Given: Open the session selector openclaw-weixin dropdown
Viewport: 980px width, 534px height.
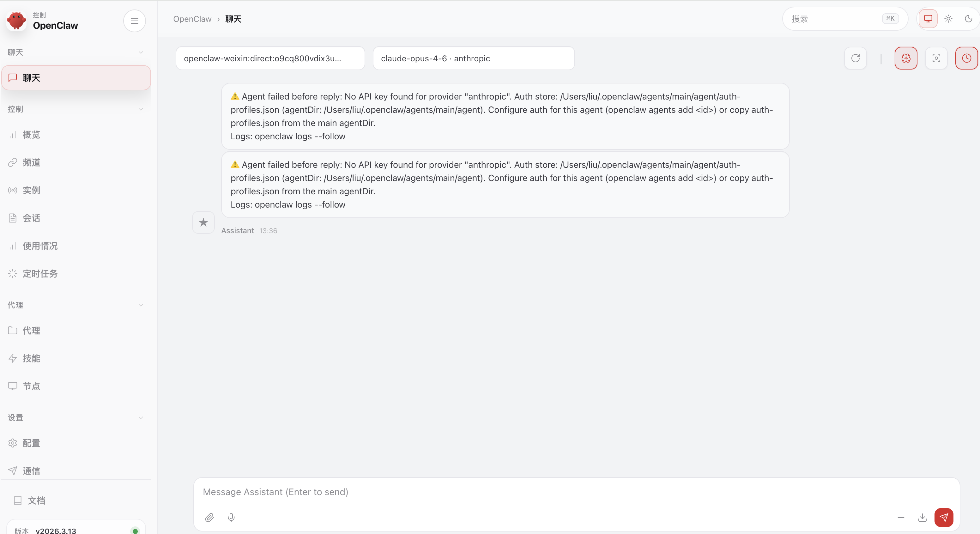Looking at the screenshot, I should pyautogui.click(x=270, y=58).
